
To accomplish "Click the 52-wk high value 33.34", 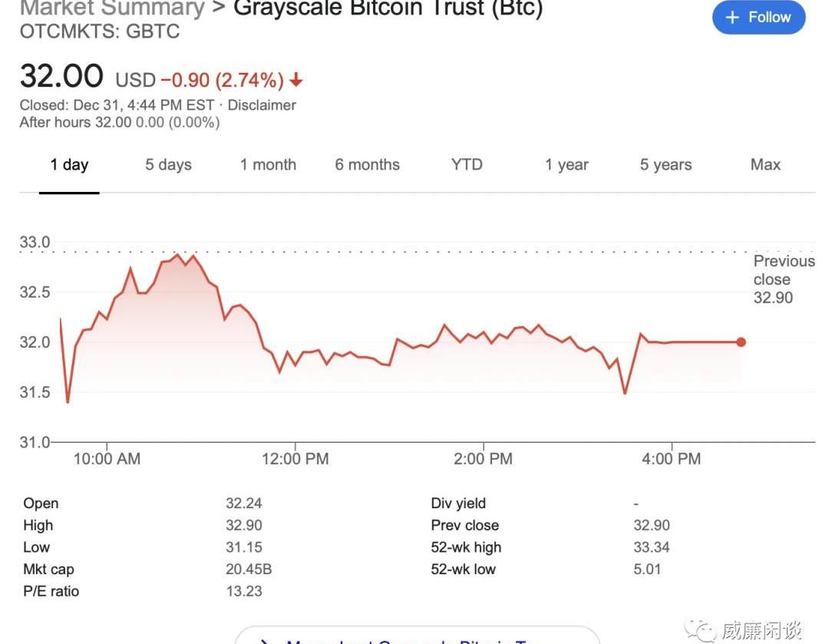I will point(652,547).
